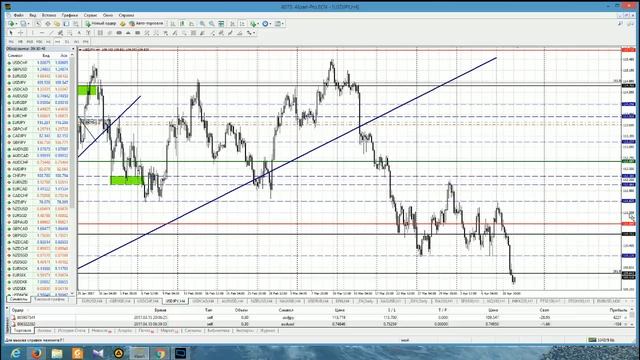Toggle the Auto-trading button
Screen dimensions: 640x360
[x=146, y=24]
